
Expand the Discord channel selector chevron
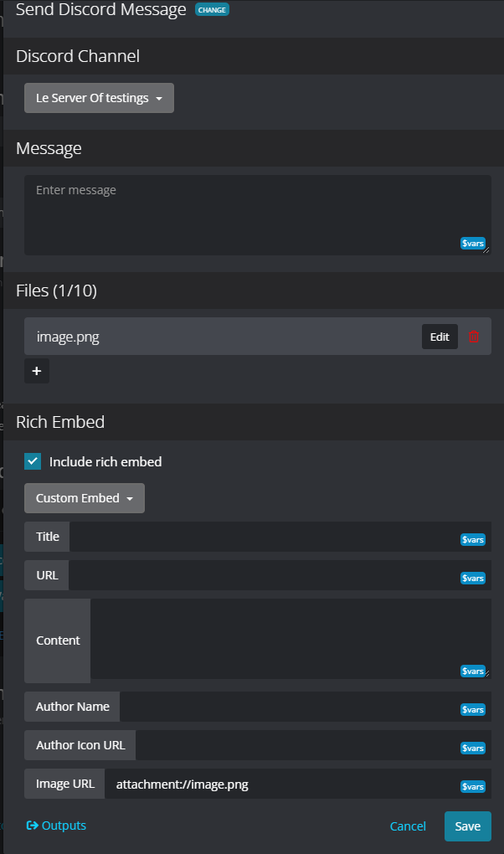(158, 98)
